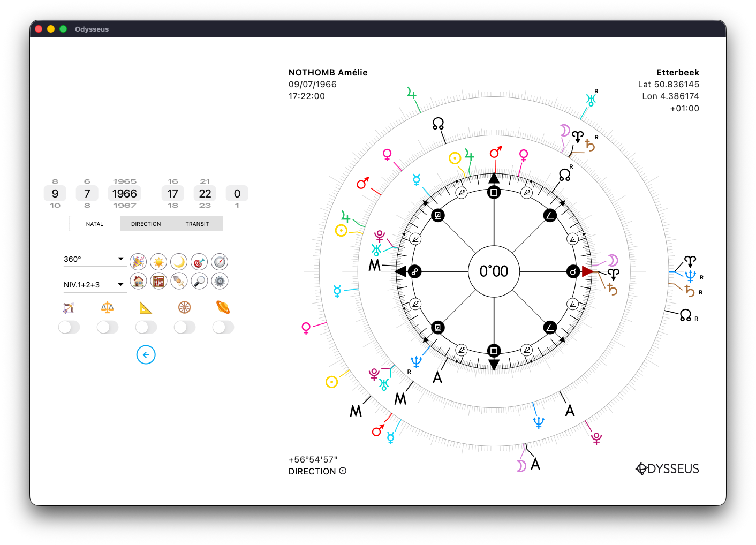Open settings with the gear icon

(x=220, y=281)
